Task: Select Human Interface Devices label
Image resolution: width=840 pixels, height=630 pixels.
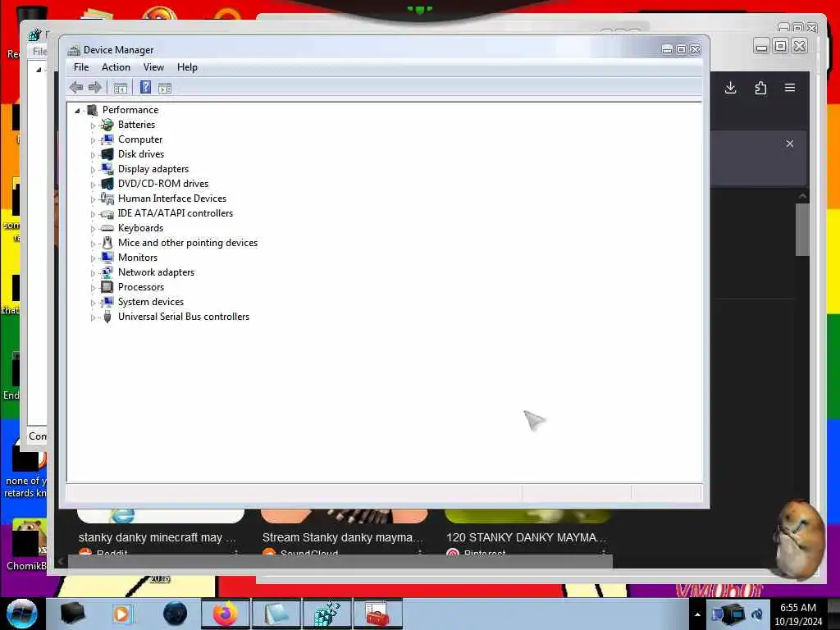Action: pos(172,199)
